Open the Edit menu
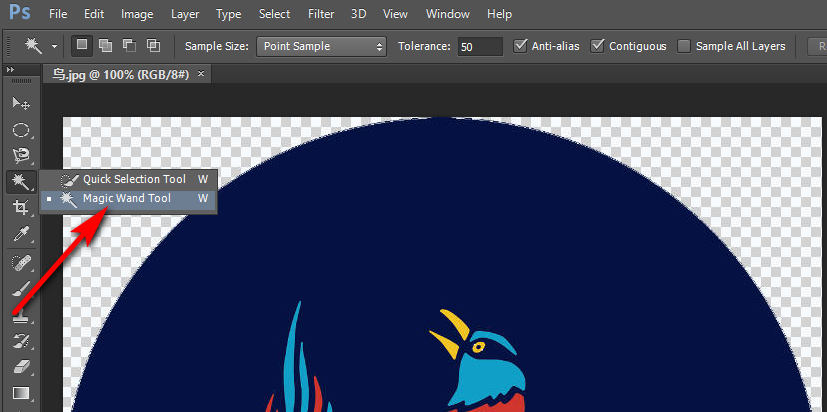Image resolution: width=827 pixels, height=412 pixels. click(94, 14)
